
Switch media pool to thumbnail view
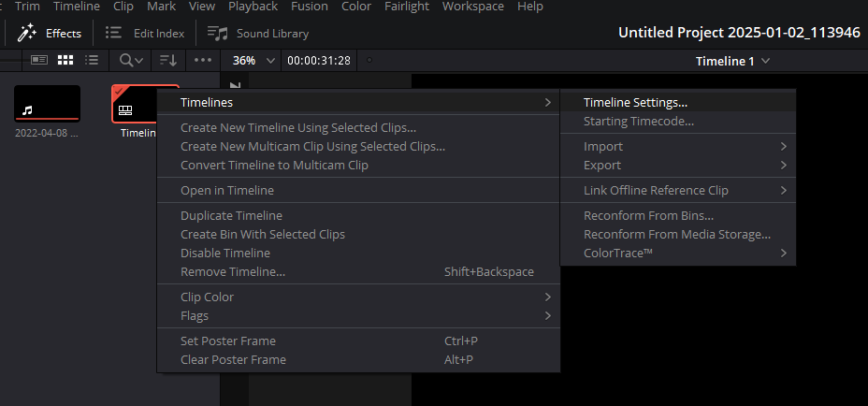65,60
